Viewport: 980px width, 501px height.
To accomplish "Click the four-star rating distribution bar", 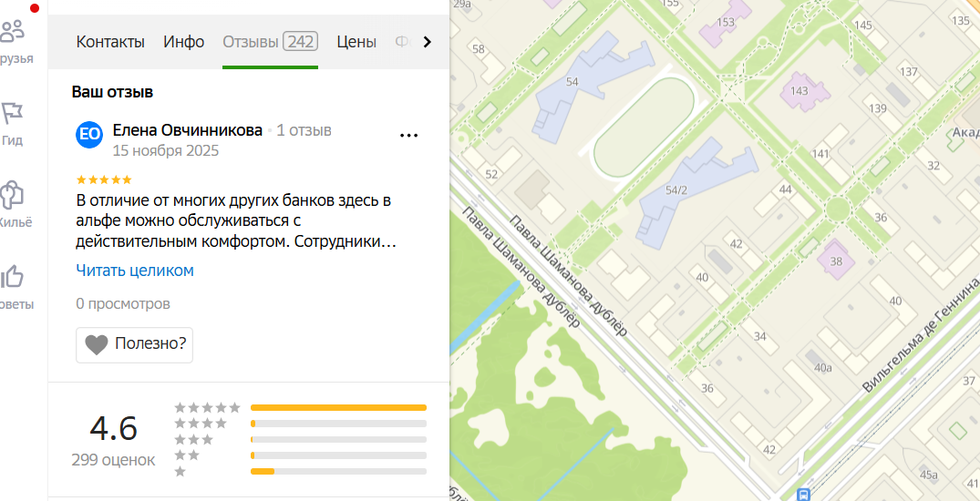I will (x=339, y=424).
